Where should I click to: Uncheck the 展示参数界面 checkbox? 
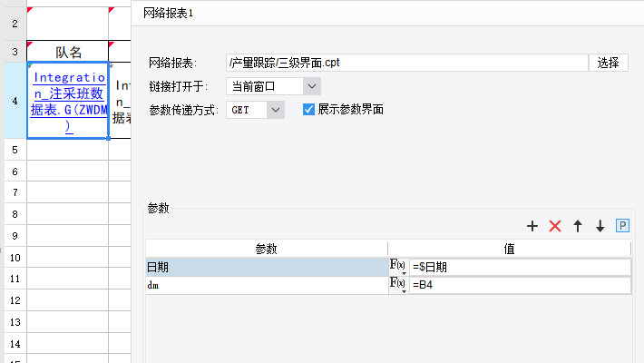tap(308, 110)
